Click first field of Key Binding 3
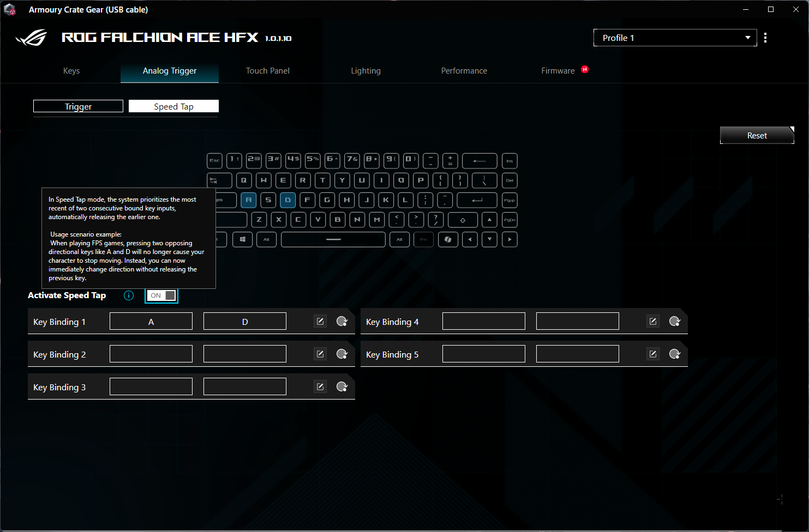Screen dimensions: 809x532 [151, 386]
